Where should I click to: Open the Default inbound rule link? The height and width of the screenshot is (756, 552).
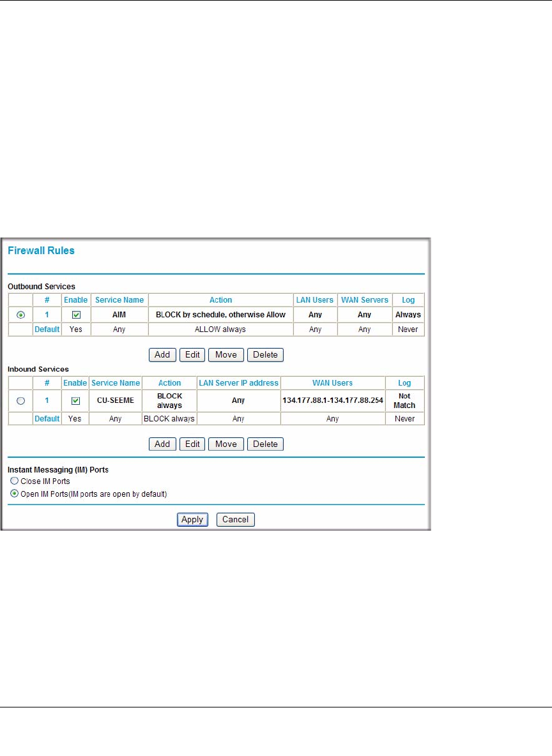click(47, 418)
